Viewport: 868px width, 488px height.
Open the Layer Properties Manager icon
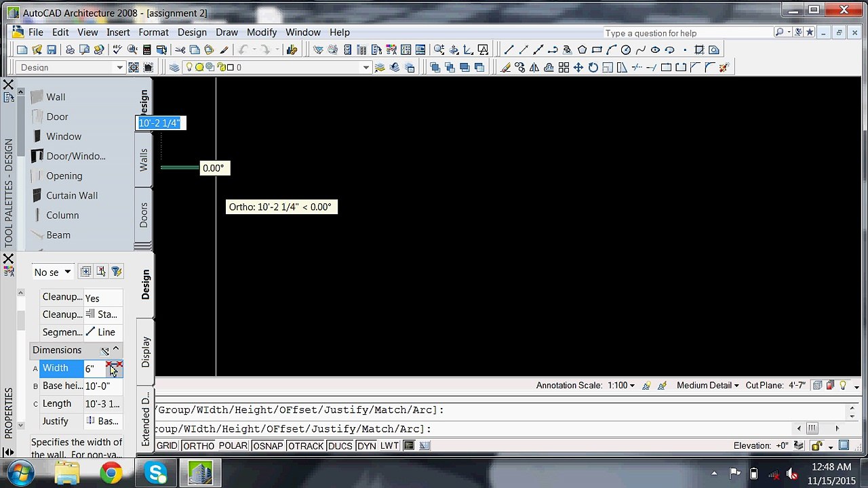click(174, 67)
